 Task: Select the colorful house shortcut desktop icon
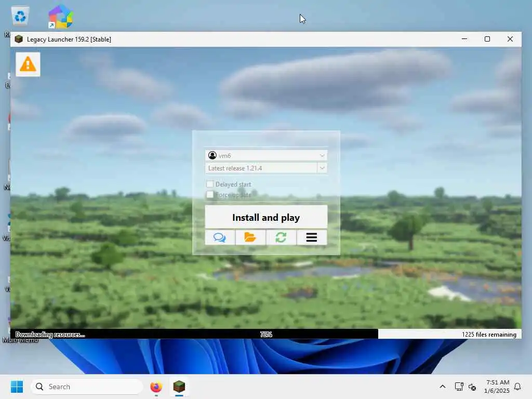point(60,16)
